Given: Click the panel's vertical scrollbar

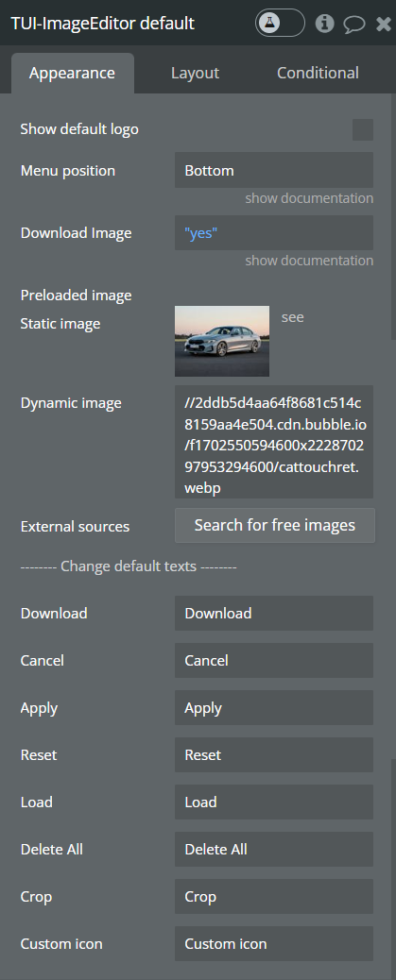Looking at the screenshot, I should pyautogui.click(x=393, y=216).
